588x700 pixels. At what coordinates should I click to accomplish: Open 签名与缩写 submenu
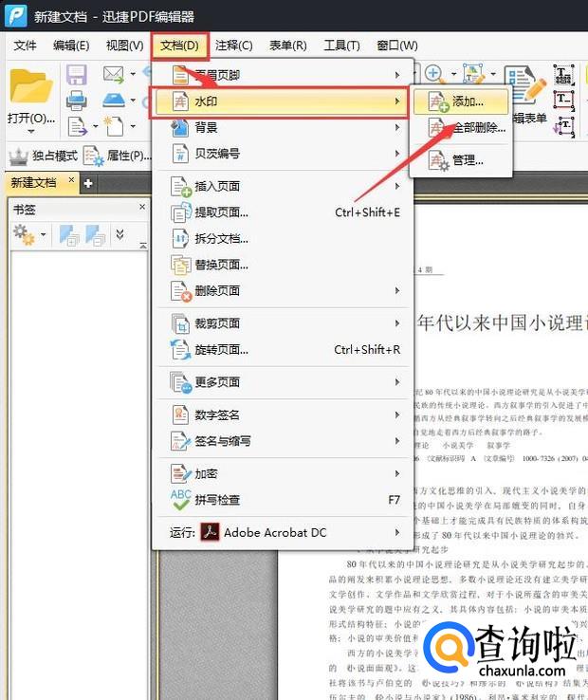(283, 441)
